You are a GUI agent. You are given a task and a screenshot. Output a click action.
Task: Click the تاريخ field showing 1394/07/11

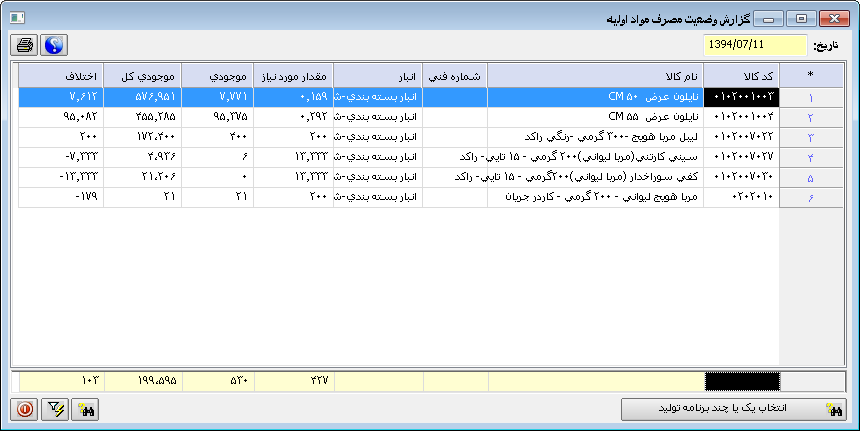pyautogui.click(x=755, y=45)
